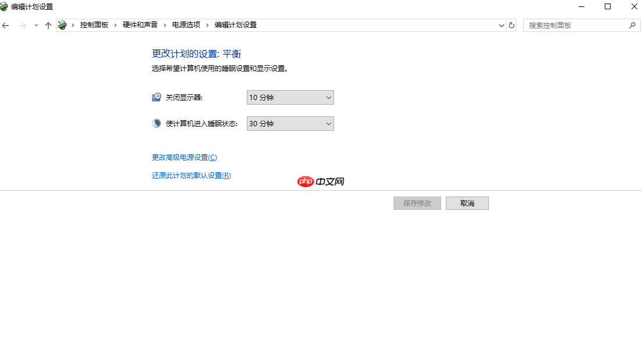Click the refresh icon in the address bar

pos(511,25)
